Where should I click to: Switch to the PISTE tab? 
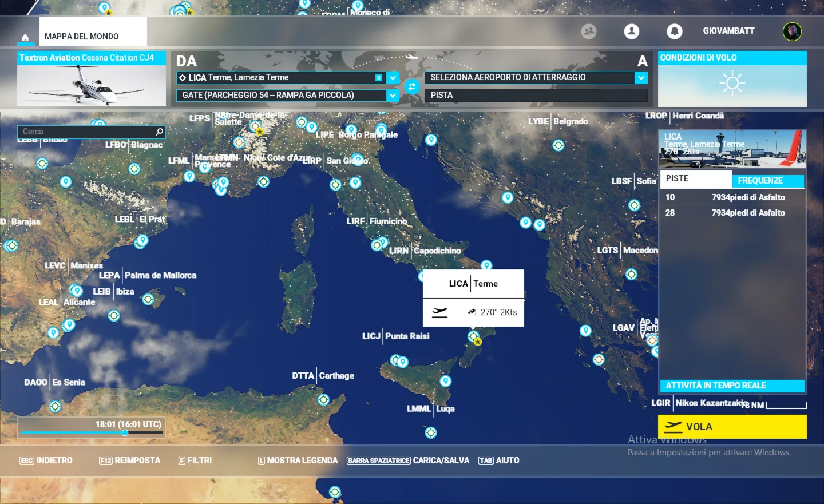click(x=695, y=179)
